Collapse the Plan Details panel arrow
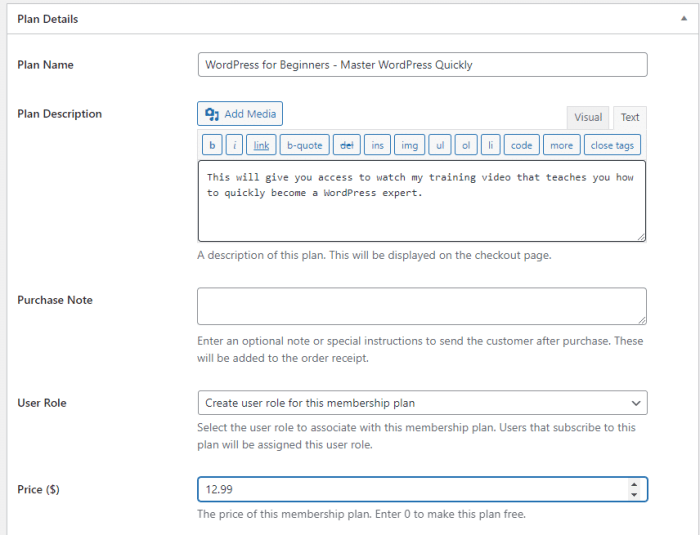The height and width of the screenshot is (535, 700). point(683,19)
